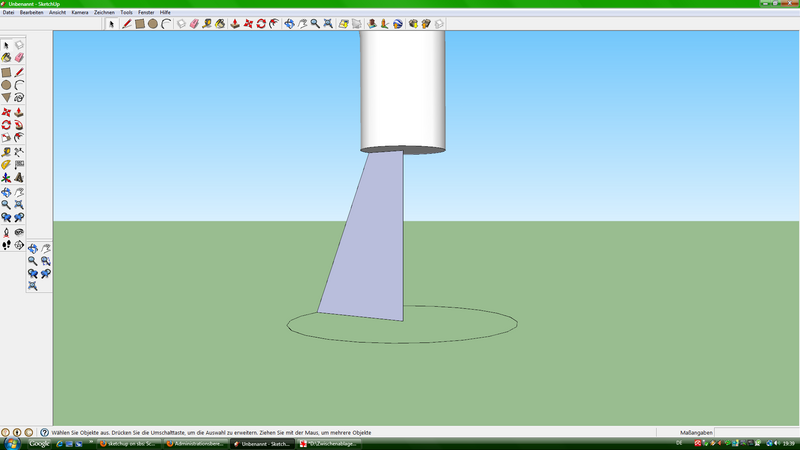Activate the Follow Me tool
This screenshot has height=450, width=800.
(x=19, y=125)
